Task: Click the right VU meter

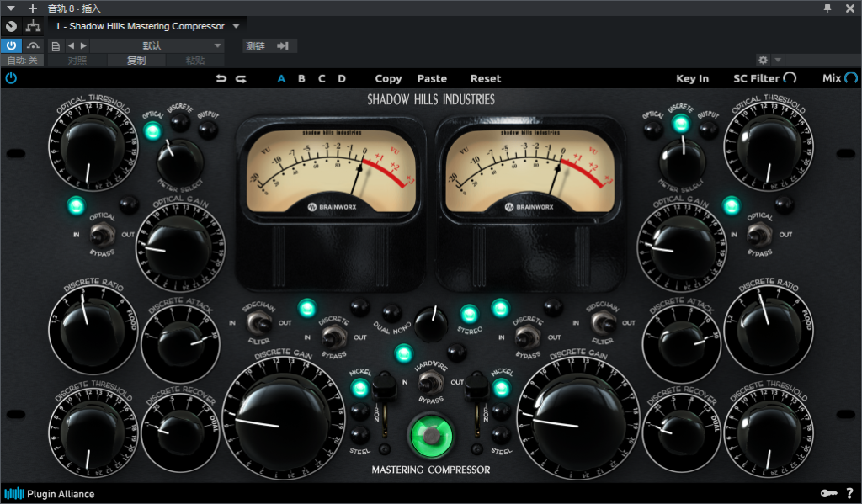Action: click(x=529, y=172)
